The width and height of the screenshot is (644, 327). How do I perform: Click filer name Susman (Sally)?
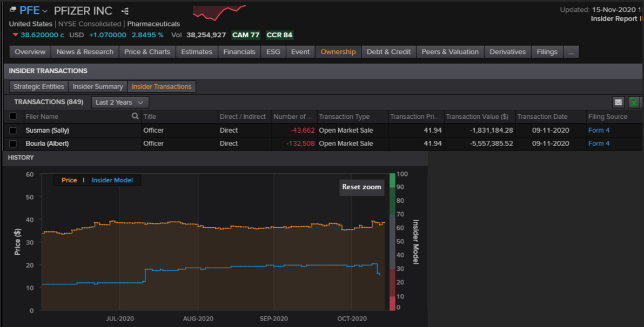(47, 131)
